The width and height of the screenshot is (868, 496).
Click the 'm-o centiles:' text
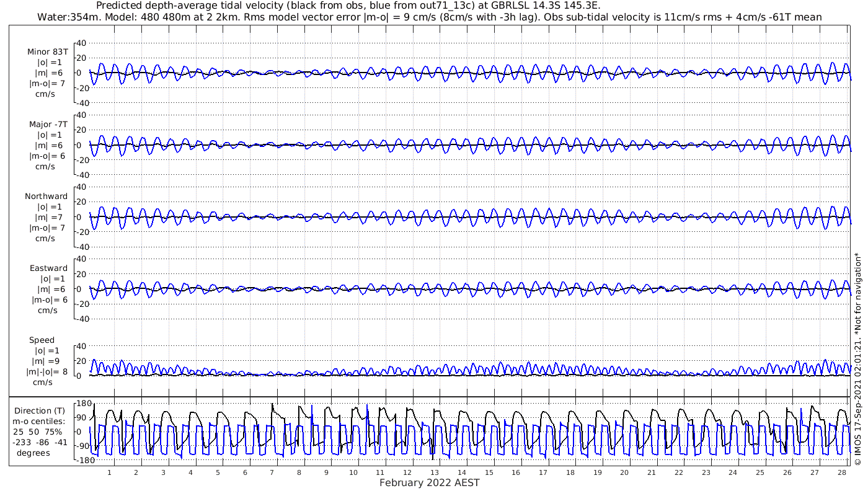coord(39,422)
